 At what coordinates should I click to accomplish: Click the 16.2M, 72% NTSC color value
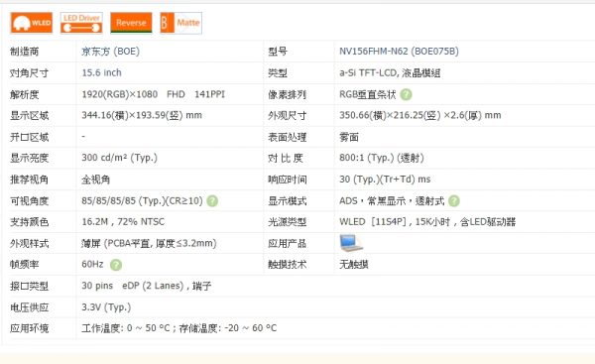click(x=123, y=221)
